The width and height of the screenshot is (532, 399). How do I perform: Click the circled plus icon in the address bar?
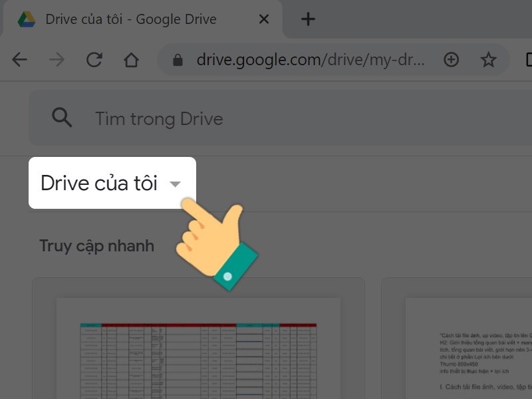[452, 59]
